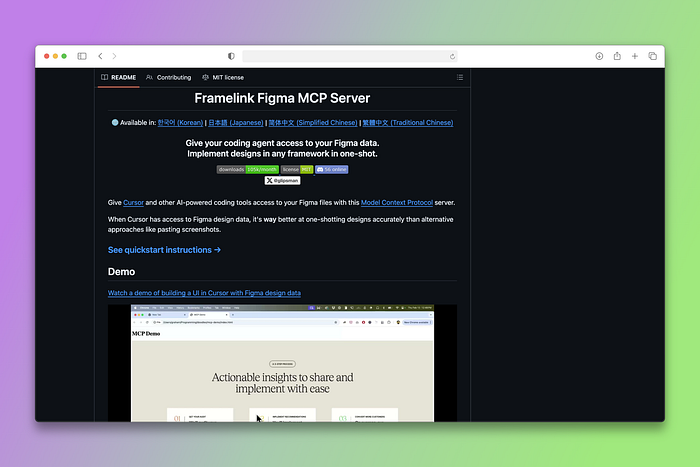Follow the Model Context Protocol link

[x=396, y=202]
